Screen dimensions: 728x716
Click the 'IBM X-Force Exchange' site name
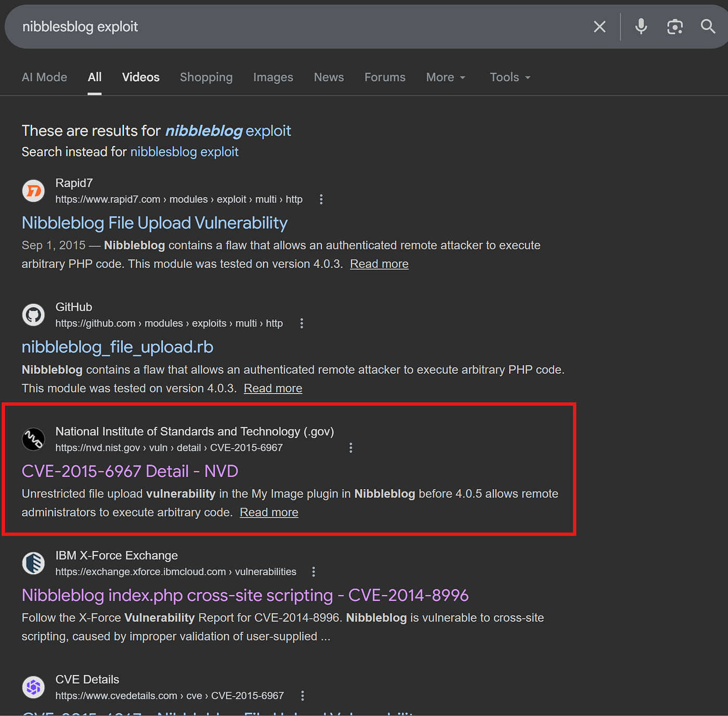point(116,555)
